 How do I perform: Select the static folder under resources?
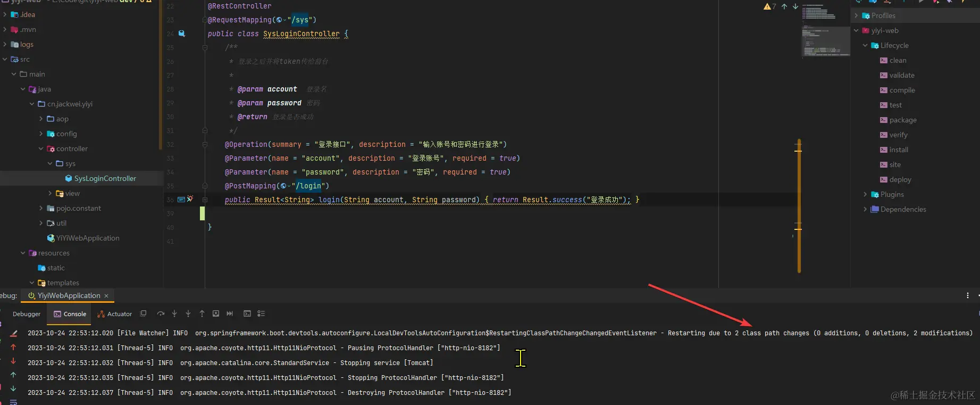coord(51,268)
